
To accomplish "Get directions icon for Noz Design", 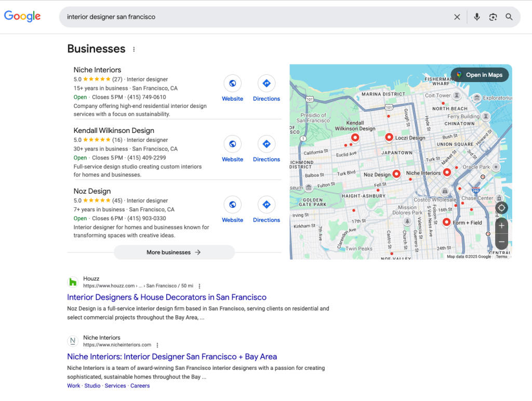I will [x=267, y=205].
